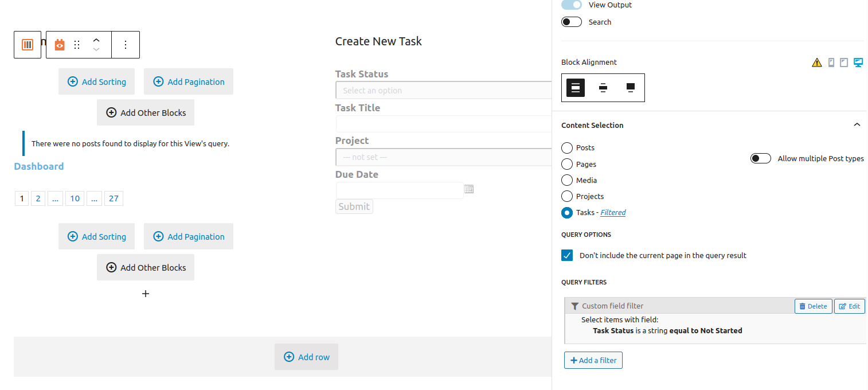Click the yellow warning triangle icon
This screenshot has height=390, width=868.
[x=817, y=63]
